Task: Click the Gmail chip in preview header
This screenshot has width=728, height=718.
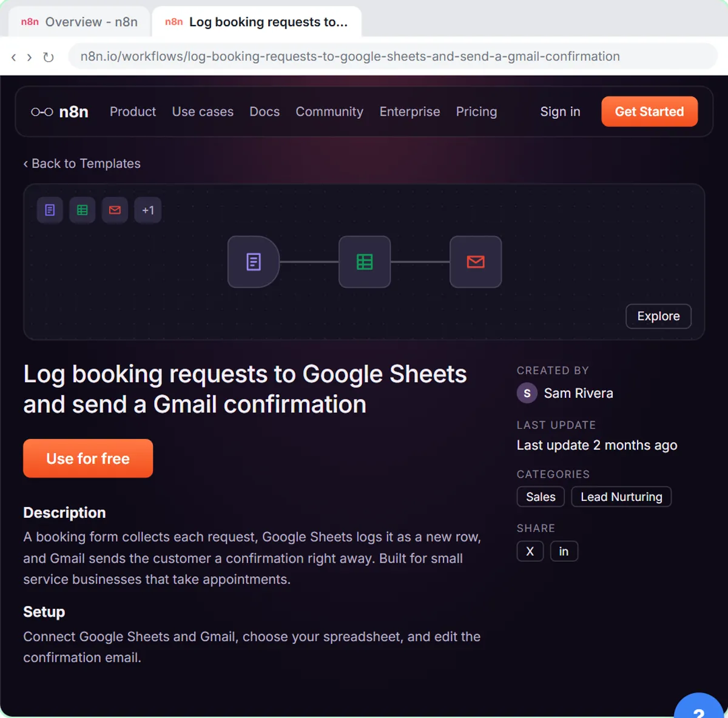Action: 115,210
